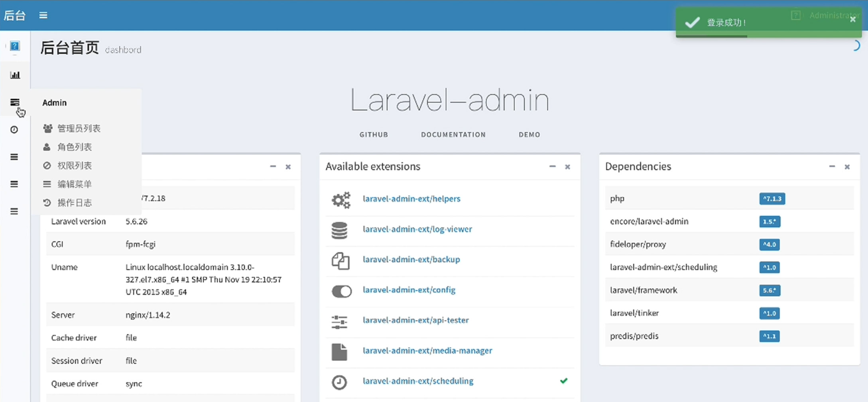
Task: Click the predis/predis ^1.1 badge
Action: click(x=770, y=336)
